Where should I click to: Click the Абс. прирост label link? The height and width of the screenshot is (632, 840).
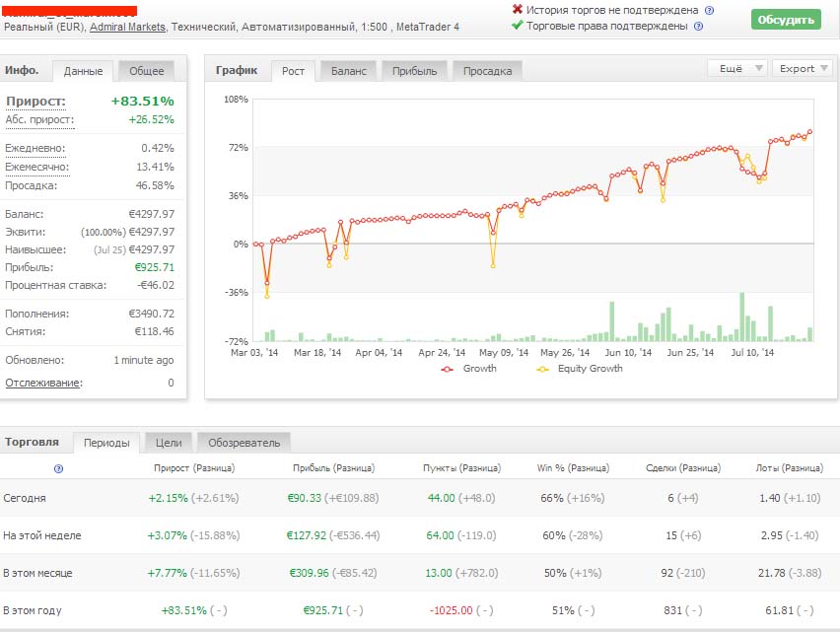coord(39,120)
